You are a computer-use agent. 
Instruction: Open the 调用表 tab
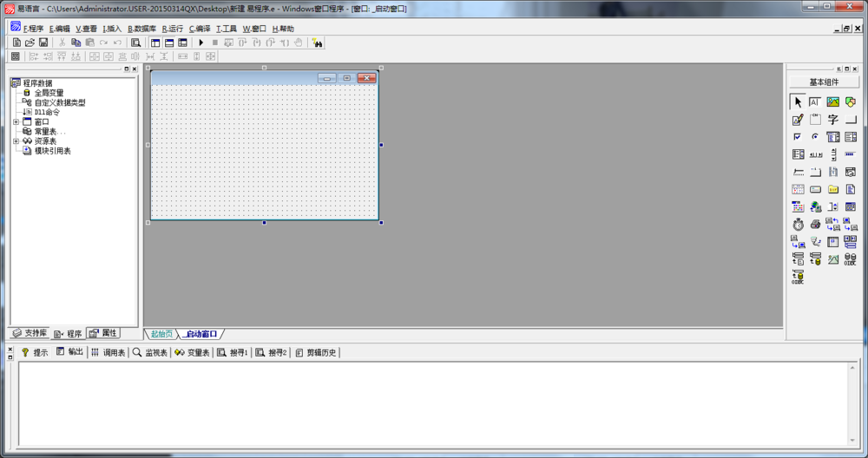tap(108, 352)
